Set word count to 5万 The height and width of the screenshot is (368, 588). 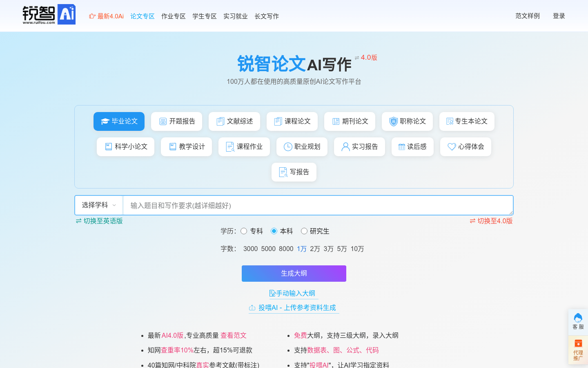342,249
